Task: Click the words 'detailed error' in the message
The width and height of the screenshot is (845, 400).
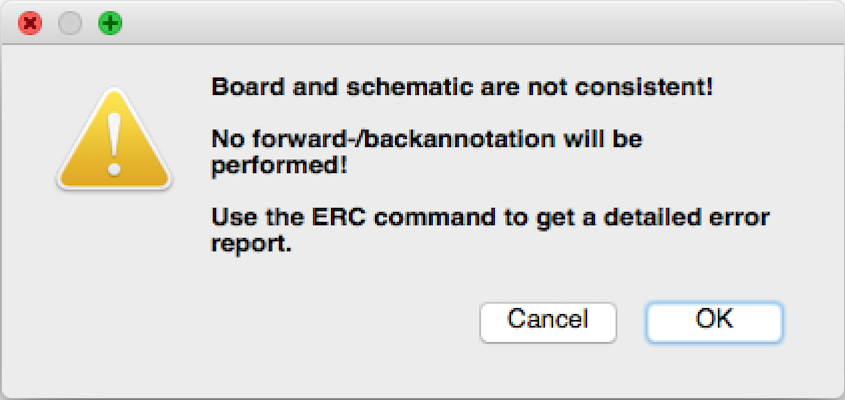Action: [687, 218]
